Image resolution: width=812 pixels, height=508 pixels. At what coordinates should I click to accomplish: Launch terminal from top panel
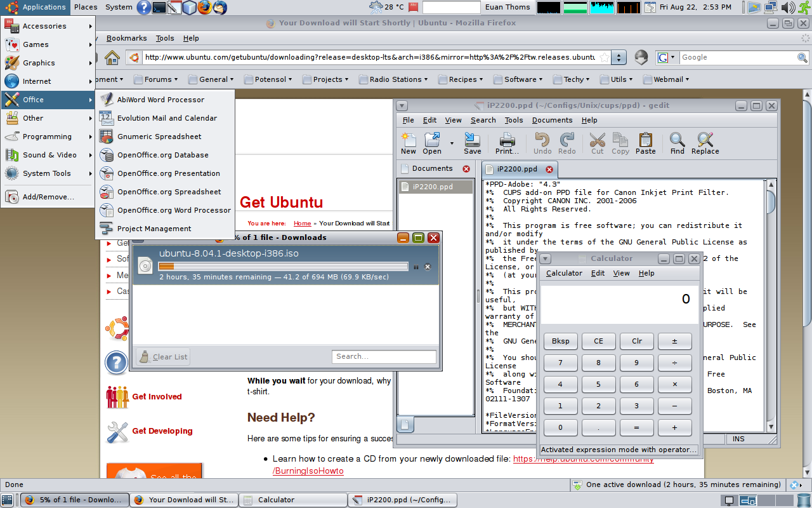(x=159, y=8)
